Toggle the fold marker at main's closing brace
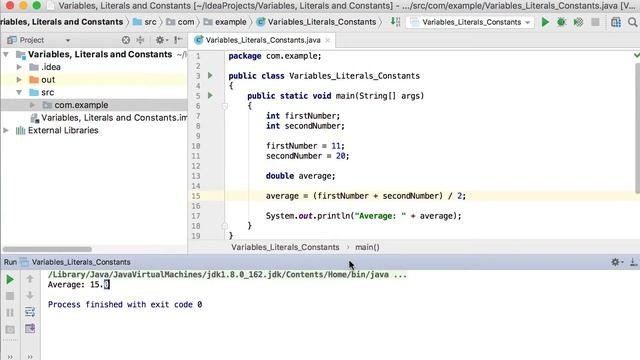 coord(224,226)
